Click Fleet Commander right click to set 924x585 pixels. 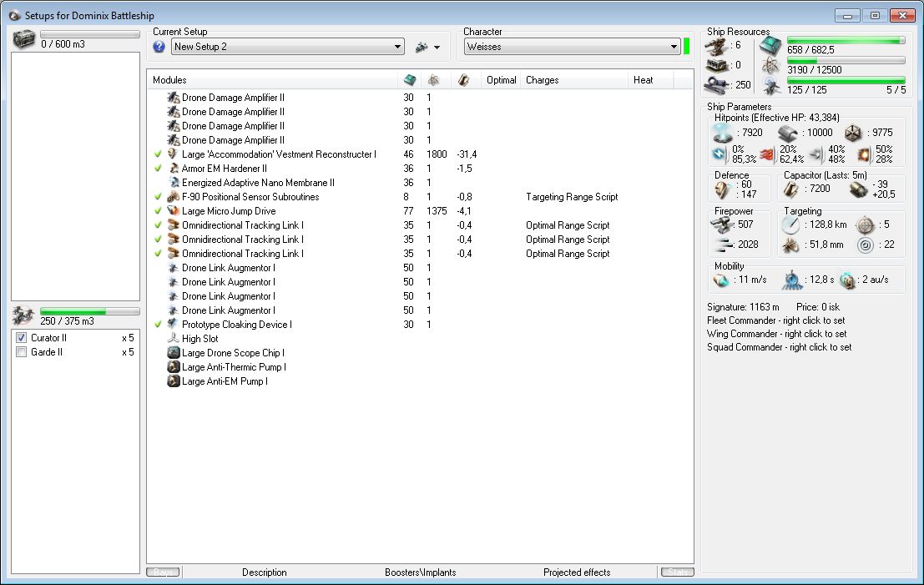[x=776, y=320]
